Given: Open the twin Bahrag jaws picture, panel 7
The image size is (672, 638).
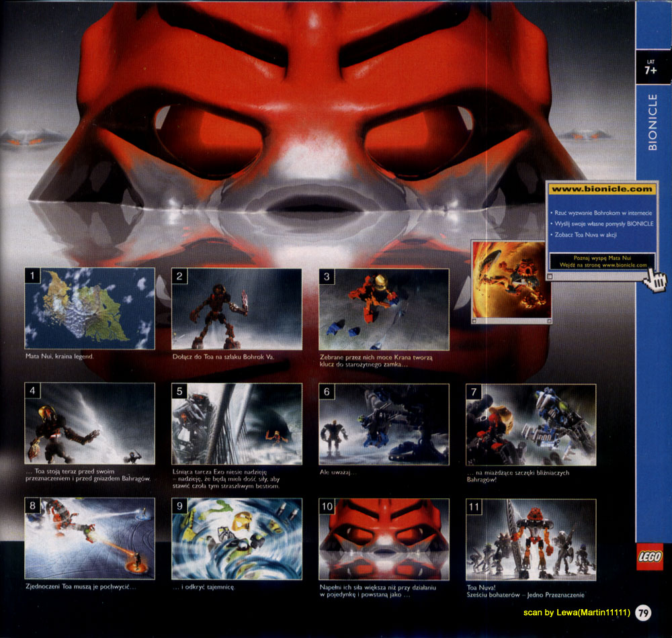Looking at the screenshot, I should pos(531,424).
